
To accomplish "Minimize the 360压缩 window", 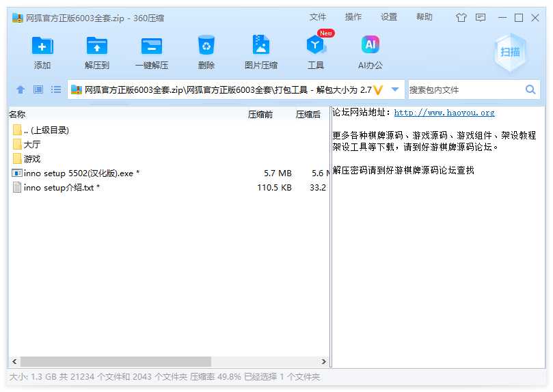I will 502,18.
